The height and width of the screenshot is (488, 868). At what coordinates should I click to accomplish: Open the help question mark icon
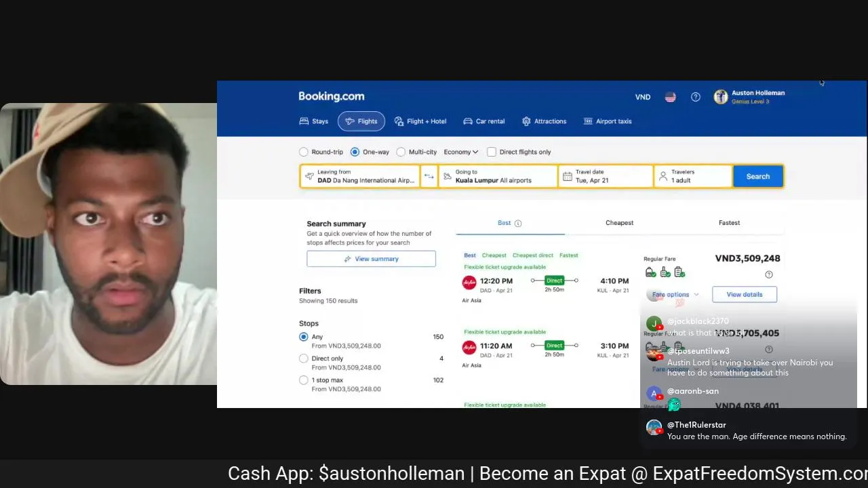click(695, 97)
